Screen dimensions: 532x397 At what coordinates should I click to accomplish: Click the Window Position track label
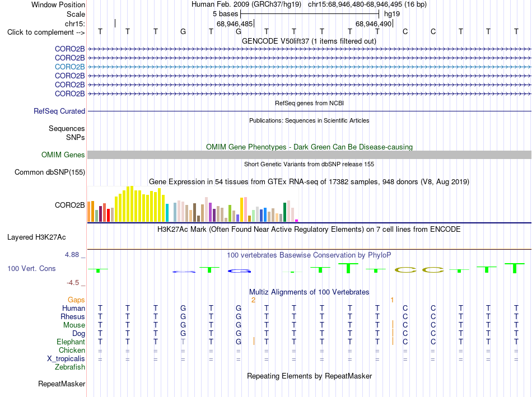point(58,4)
